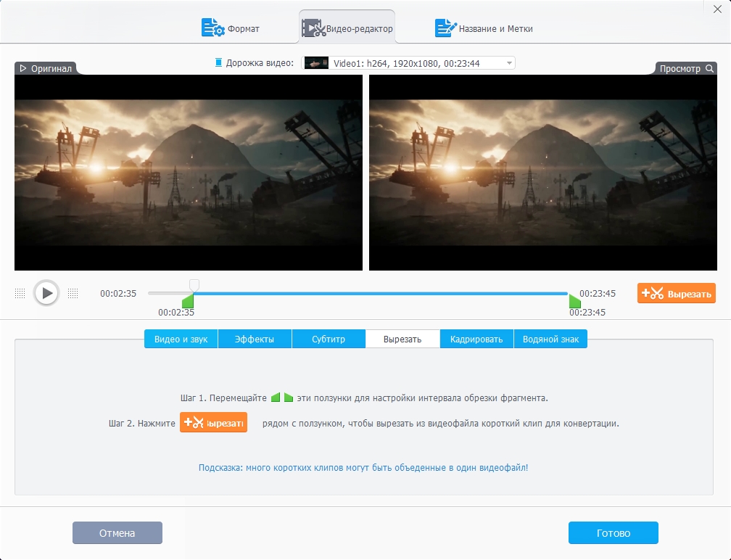Select the Вырезать tab

(402, 339)
